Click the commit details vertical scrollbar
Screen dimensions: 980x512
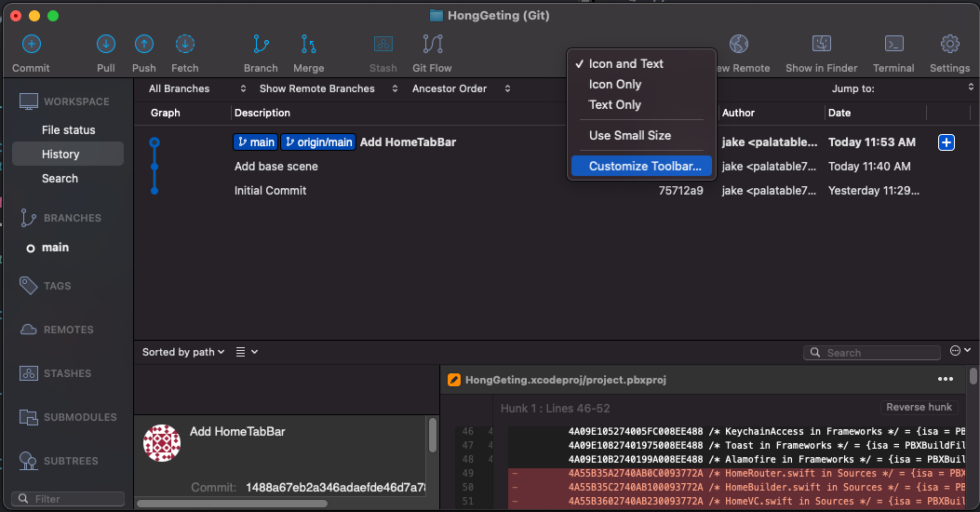[x=433, y=435]
